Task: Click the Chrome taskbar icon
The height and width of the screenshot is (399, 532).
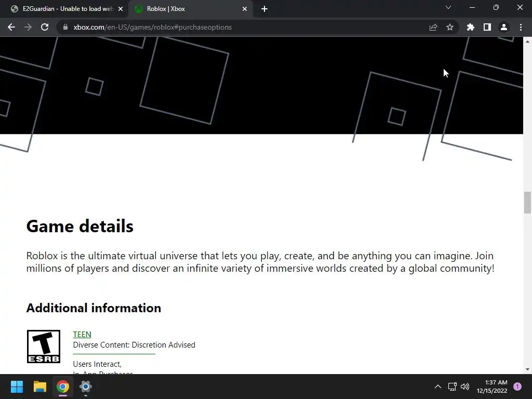Action: coord(63,387)
